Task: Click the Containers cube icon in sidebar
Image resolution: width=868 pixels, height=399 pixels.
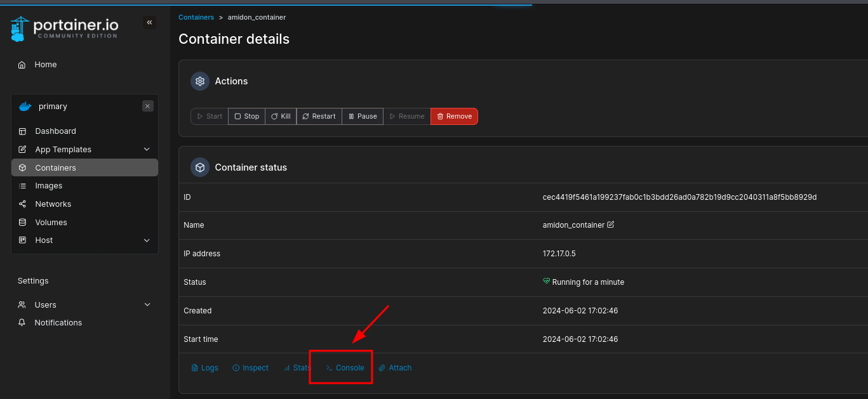Action: (x=23, y=168)
